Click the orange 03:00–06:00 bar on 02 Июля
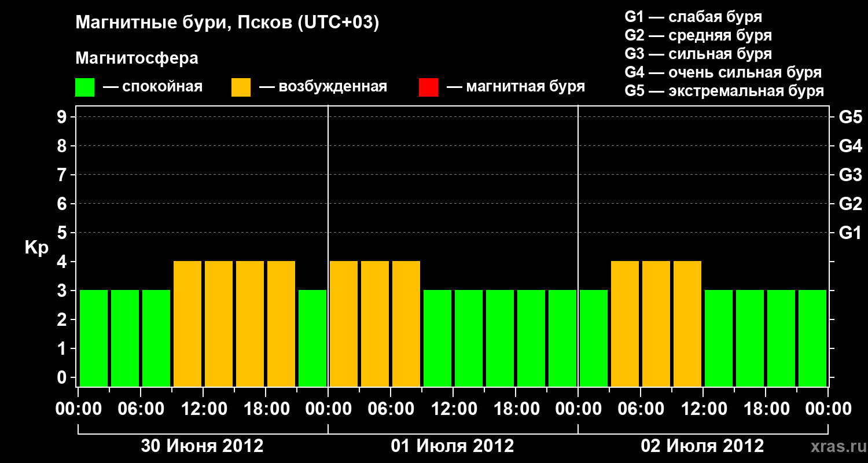This screenshot has width=868, height=463. [x=625, y=324]
